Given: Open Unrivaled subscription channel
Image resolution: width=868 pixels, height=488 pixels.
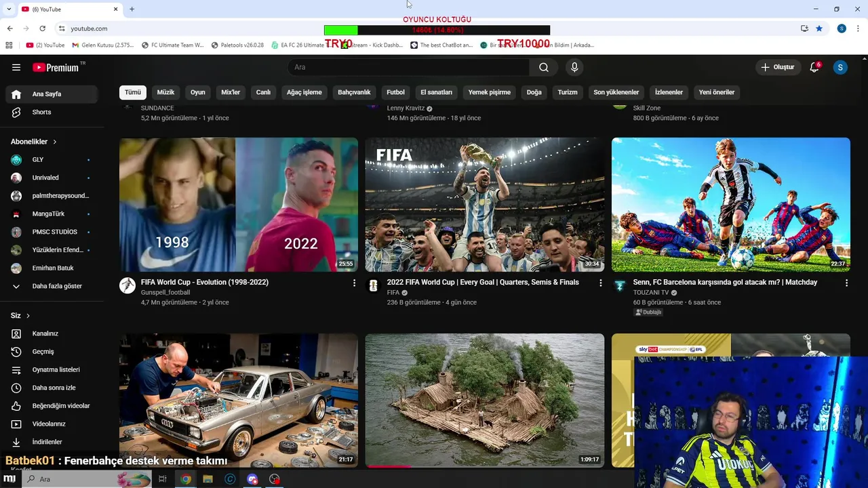Looking at the screenshot, I should (x=52, y=178).
